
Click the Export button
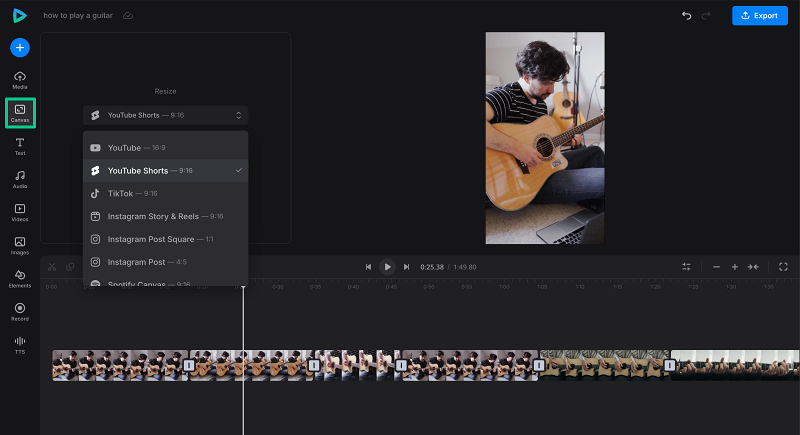click(760, 16)
